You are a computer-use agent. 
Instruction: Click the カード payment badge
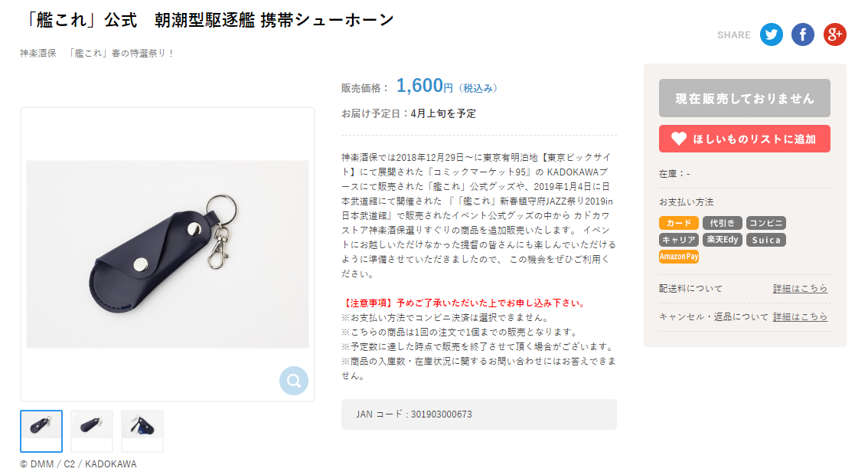pos(679,223)
